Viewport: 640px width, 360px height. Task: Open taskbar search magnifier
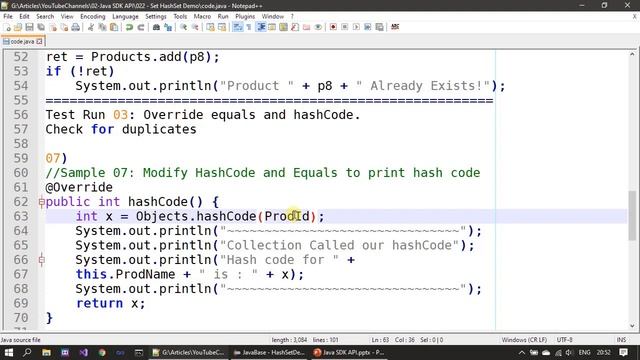pos(27,353)
